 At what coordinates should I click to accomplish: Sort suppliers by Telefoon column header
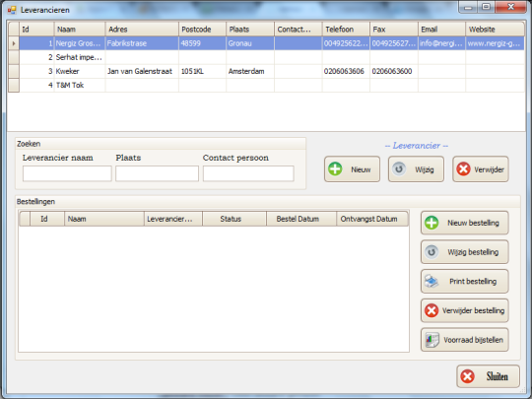pos(346,30)
